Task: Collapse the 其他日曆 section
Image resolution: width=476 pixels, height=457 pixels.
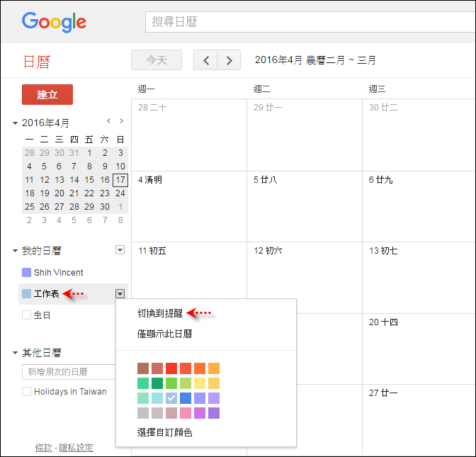Action: click(x=15, y=353)
